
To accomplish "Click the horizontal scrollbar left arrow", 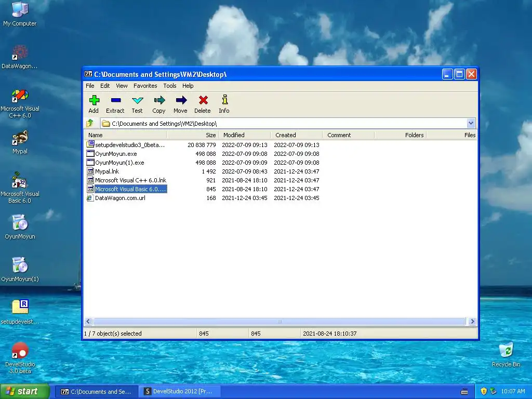I will pos(88,321).
